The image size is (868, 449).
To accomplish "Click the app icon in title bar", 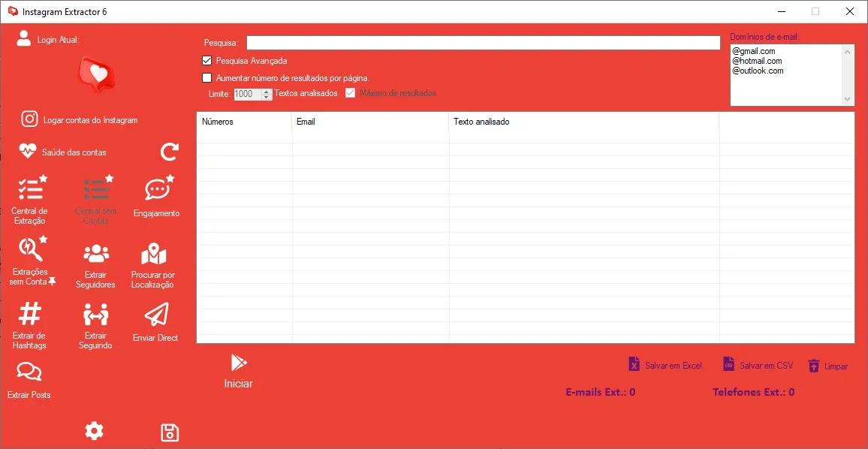I will pos(14,11).
